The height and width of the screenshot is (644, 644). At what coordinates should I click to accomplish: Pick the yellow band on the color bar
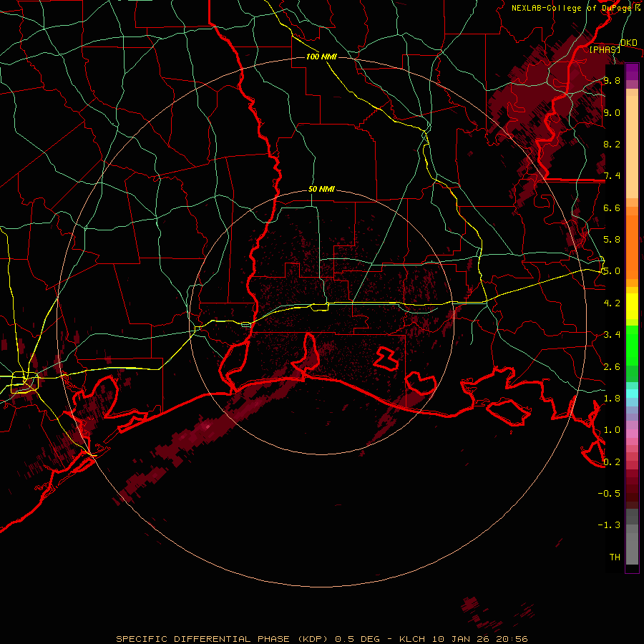(x=632, y=306)
